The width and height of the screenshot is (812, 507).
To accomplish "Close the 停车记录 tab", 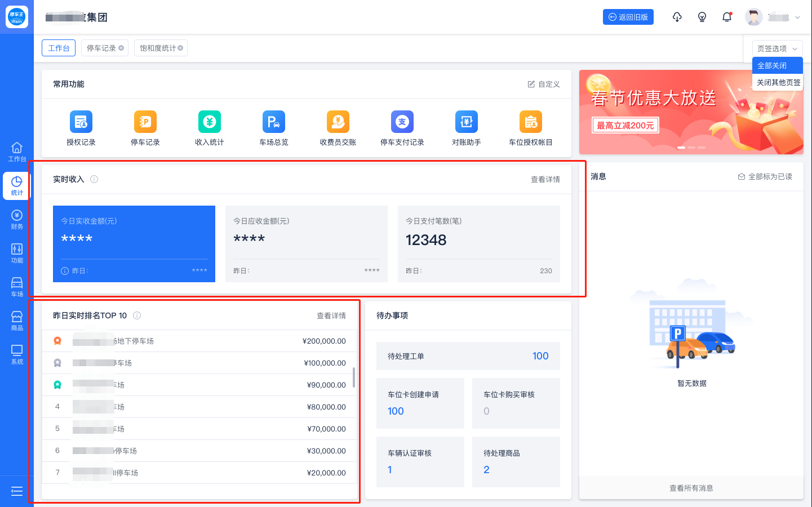I will click(x=121, y=48).
